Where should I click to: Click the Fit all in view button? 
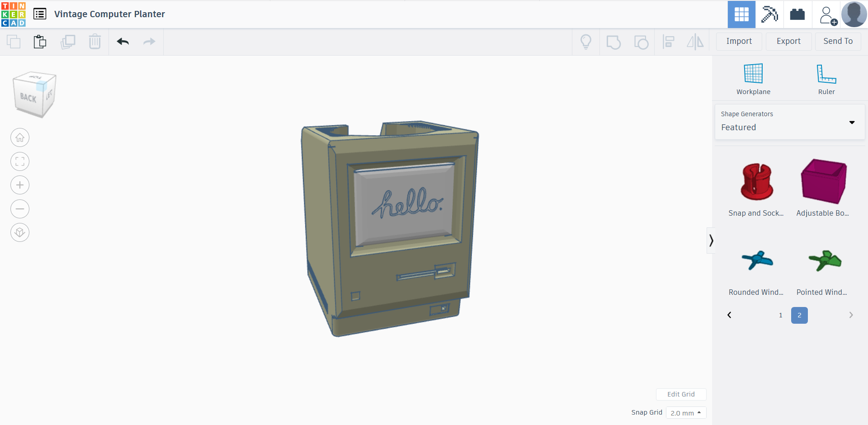click(x=20, y=161)
